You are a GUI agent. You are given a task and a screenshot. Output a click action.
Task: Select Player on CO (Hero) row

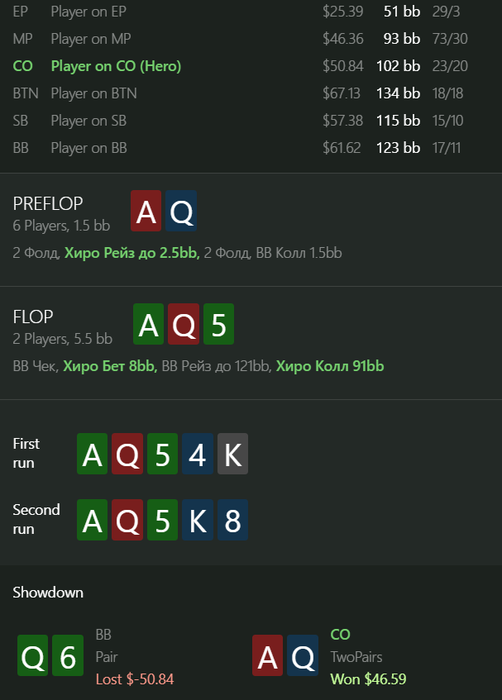[251, 66]
